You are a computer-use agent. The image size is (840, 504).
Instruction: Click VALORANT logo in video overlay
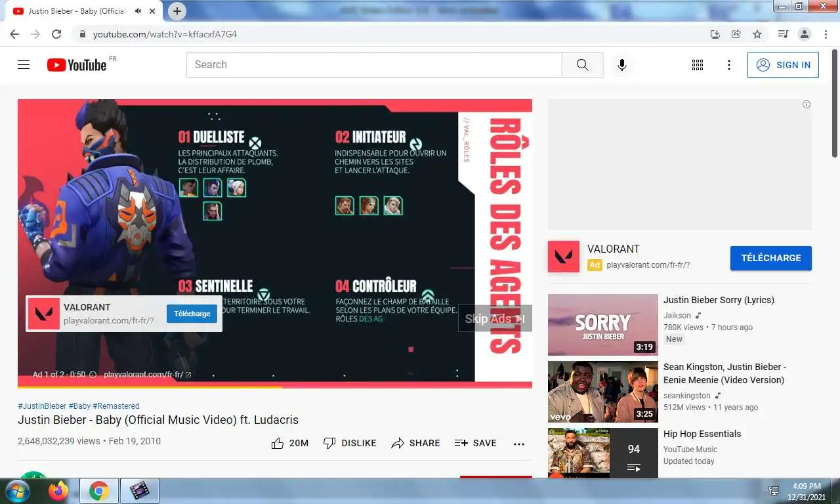pos(44,314)
